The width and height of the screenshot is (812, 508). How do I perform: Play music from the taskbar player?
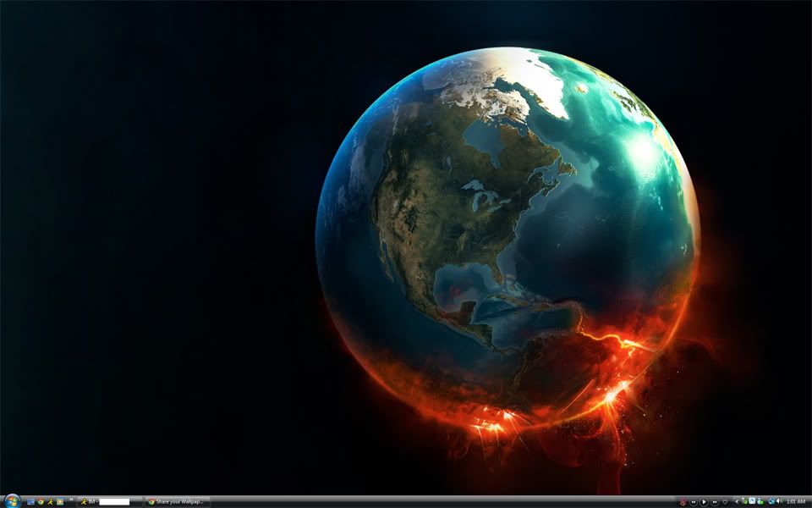[x=704, y=502]
